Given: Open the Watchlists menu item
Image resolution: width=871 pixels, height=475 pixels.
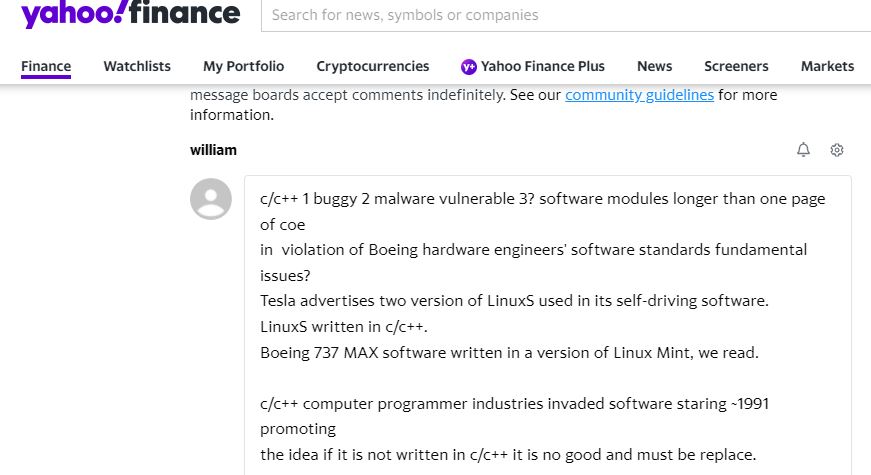Looking at the screenshot, I should [x=137, y=66].
